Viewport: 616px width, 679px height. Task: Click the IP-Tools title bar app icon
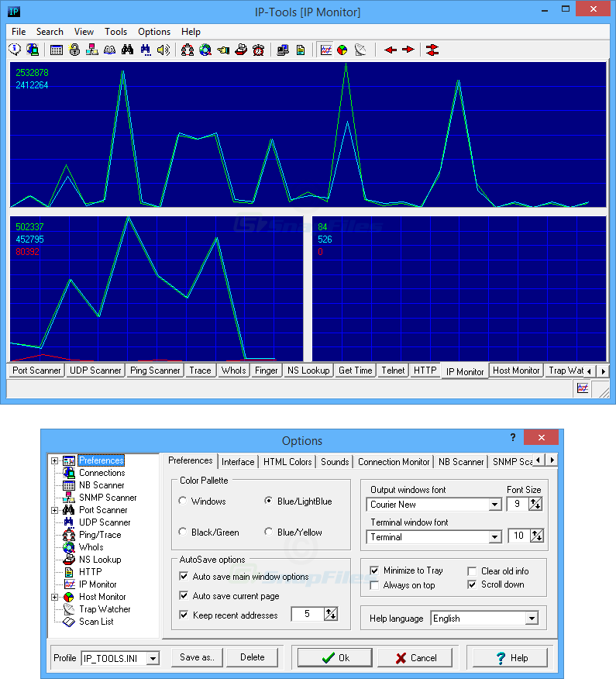coord(14,12)
